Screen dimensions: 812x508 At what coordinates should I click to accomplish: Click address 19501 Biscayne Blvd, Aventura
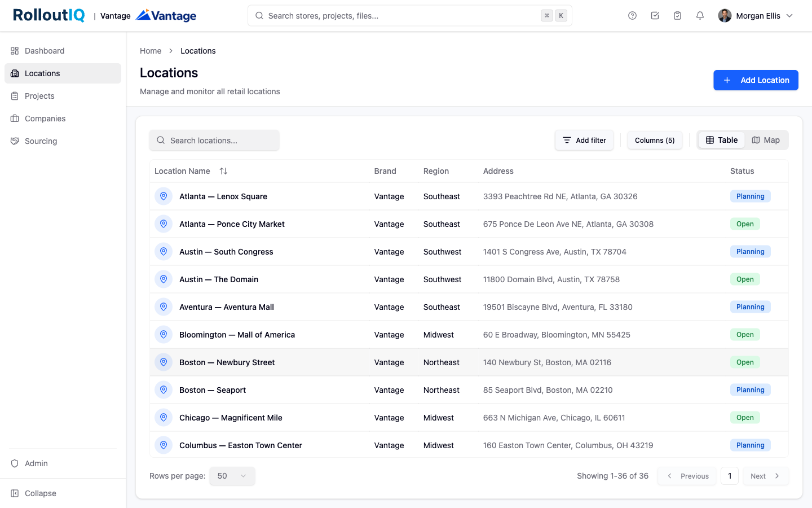tap(558, 307)
